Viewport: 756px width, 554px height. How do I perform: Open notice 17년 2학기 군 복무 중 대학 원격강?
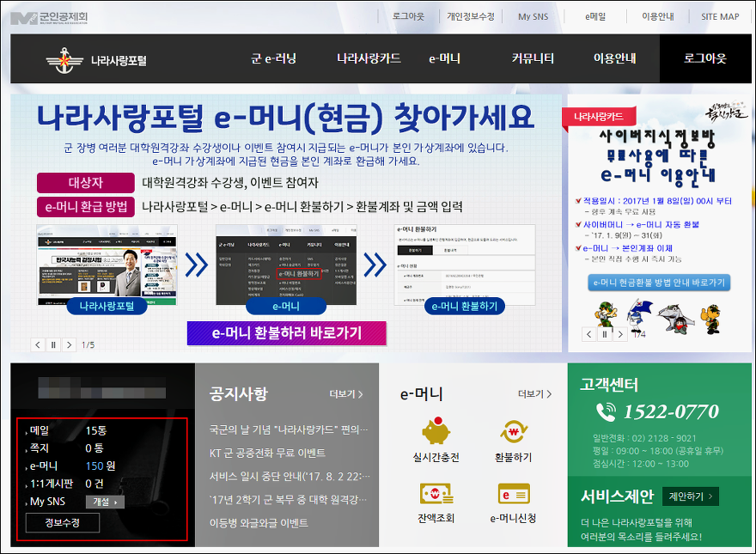[x=288, y=500]
